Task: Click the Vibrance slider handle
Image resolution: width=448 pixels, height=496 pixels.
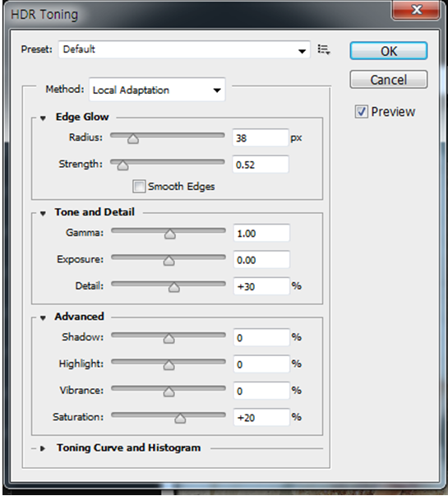Action: pyautogui.click(x=169, y=392)
